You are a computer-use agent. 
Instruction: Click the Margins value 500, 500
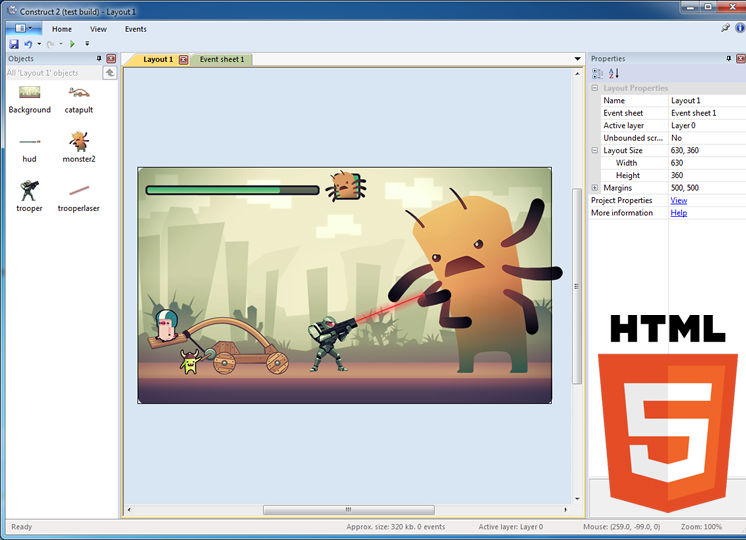click(x=707, y=187)
